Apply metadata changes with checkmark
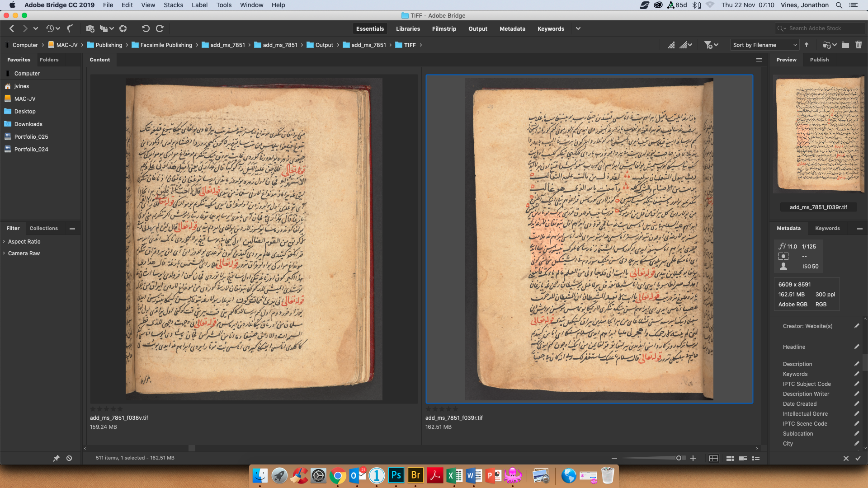Image resolution: width=868 pixels, height=488 pixels. pyautogui.click(x=858, y=458)
